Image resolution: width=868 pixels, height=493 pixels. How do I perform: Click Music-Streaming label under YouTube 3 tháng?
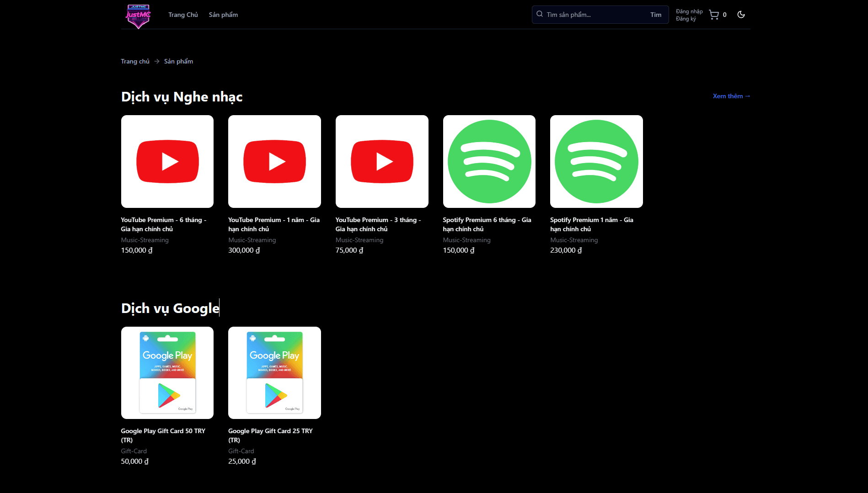point(359,240)
